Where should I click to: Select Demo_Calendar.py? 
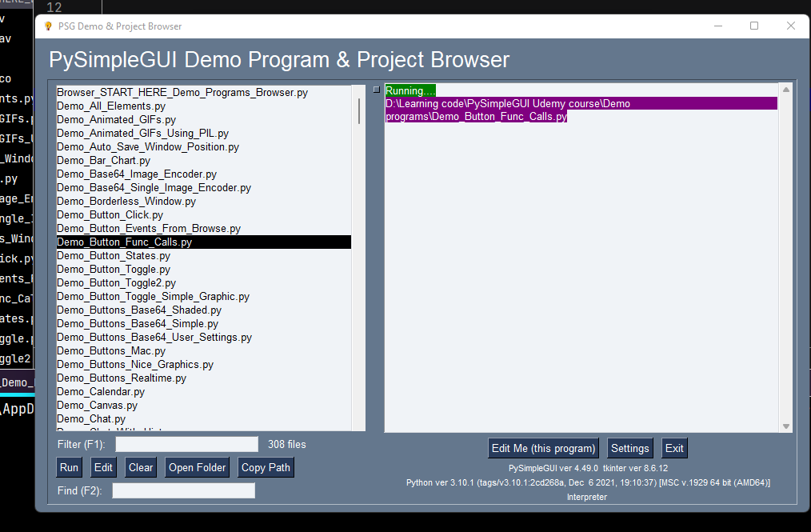pyautogui.click(x=204, y=392)
